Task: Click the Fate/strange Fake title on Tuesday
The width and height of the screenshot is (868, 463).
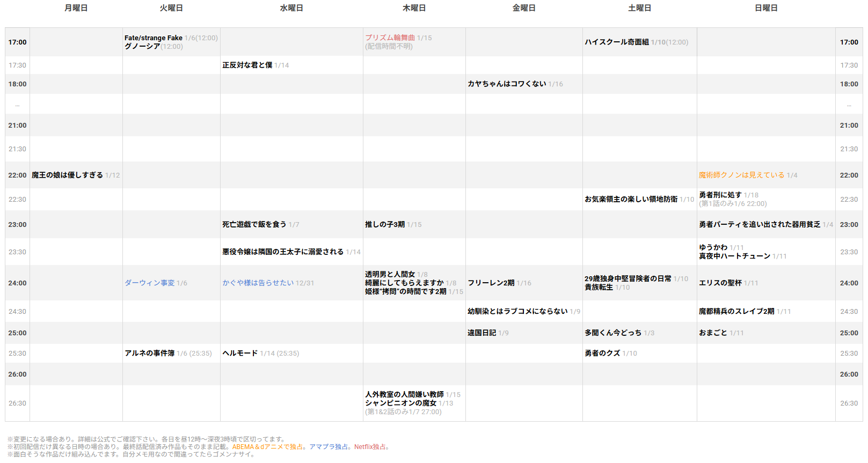Action: coord(153,38)
